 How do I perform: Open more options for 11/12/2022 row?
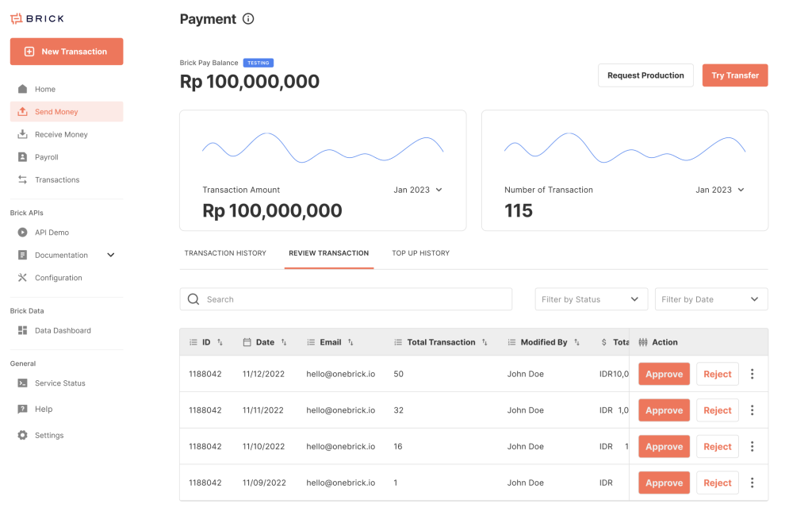[752, 374]
